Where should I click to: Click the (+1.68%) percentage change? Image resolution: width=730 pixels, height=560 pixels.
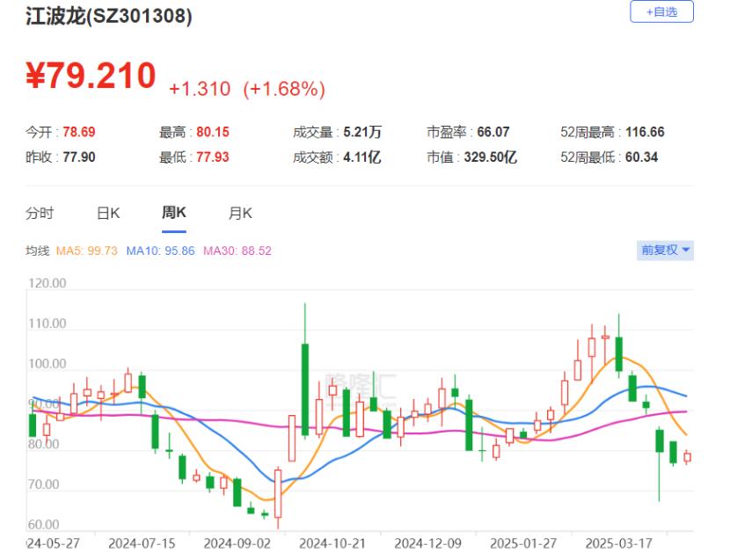point(284,89)
